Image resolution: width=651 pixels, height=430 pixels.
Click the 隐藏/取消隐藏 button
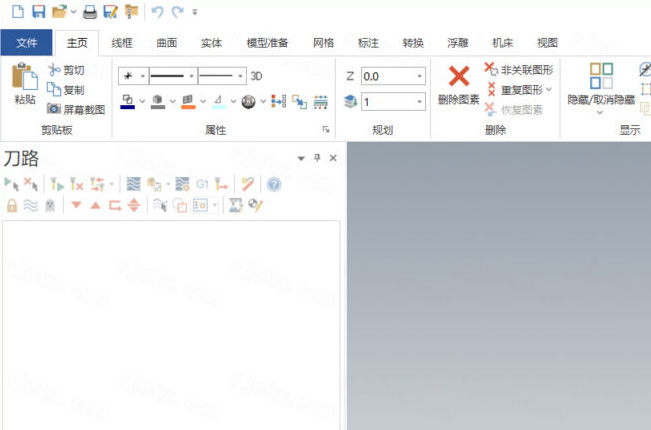click(601, 88)
